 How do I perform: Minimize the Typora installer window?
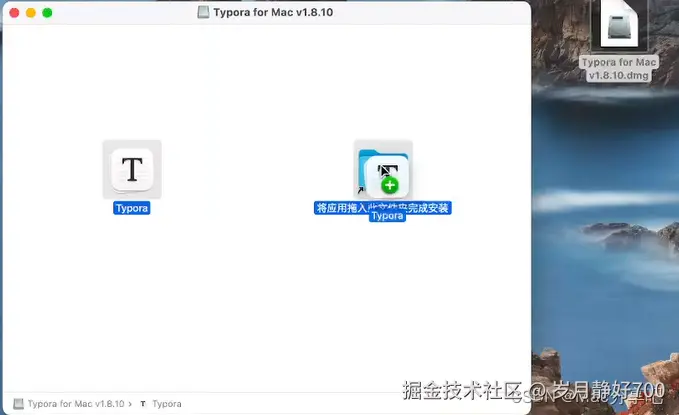tap(31, 13)
